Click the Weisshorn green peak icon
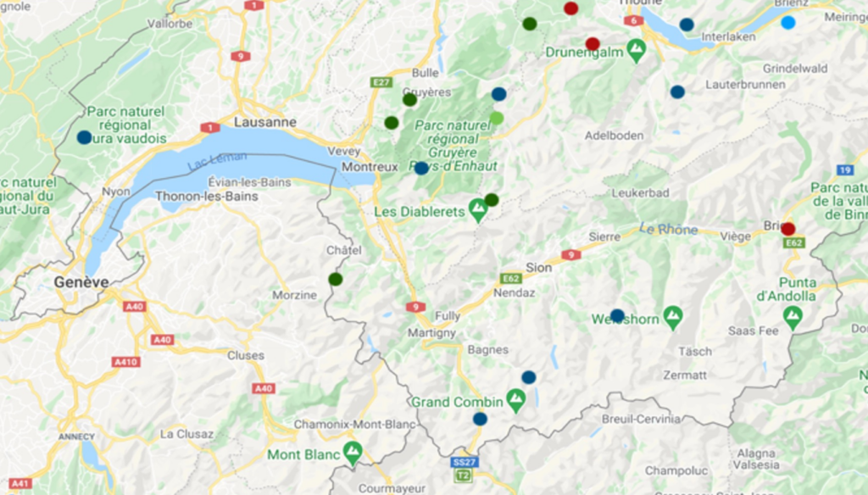The height and width of the screenshot is (495, 868). (x=672, y=318)
